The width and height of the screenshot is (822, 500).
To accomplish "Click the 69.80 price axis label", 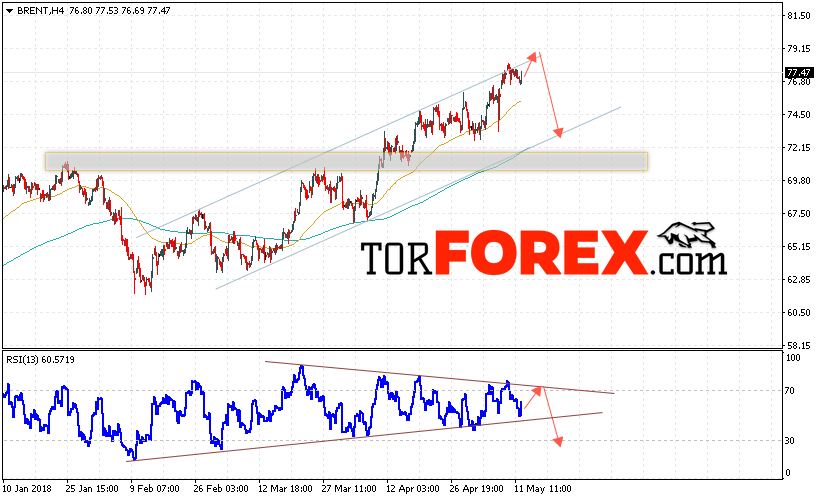I will [798, 180].
